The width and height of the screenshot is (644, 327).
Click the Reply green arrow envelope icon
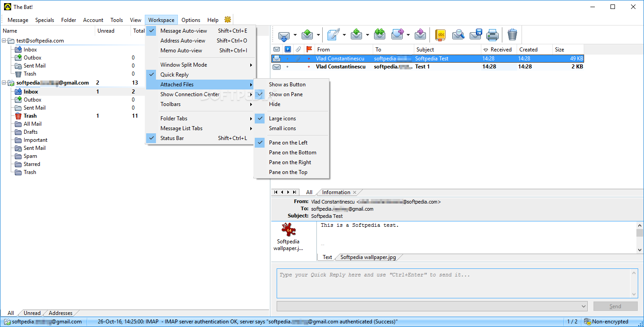(x=357, y=34)
